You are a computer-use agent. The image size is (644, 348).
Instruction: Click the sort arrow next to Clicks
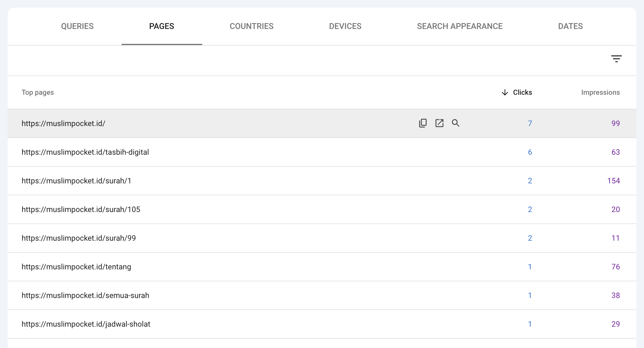coord(505,92)
